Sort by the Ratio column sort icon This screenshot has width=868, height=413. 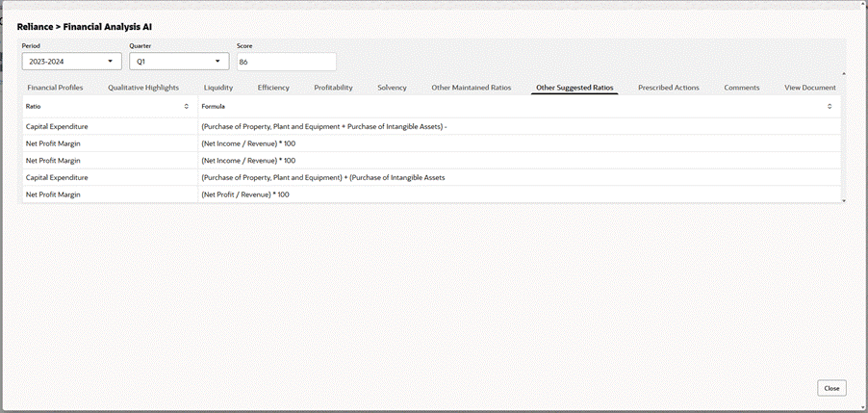point(187,106)
